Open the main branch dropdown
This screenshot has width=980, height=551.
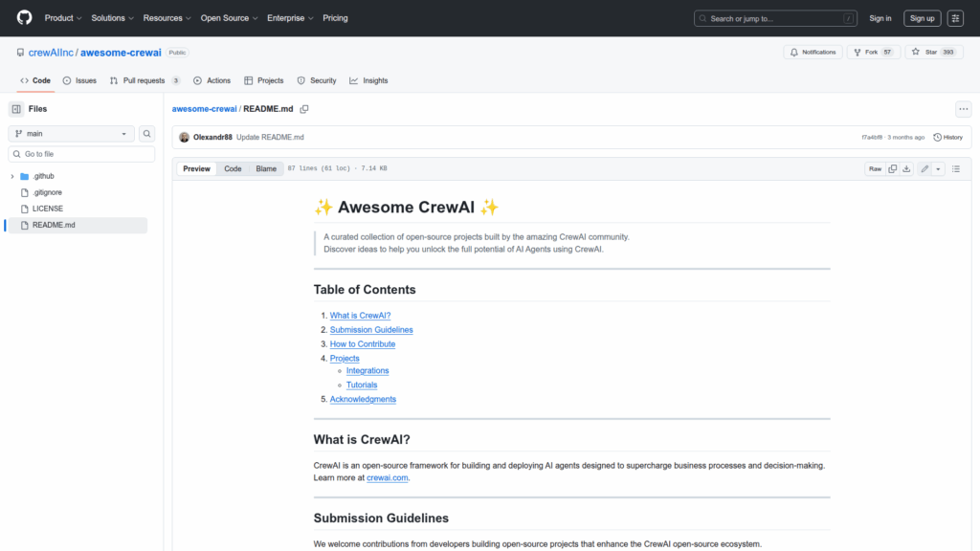(x=72, y=134)
